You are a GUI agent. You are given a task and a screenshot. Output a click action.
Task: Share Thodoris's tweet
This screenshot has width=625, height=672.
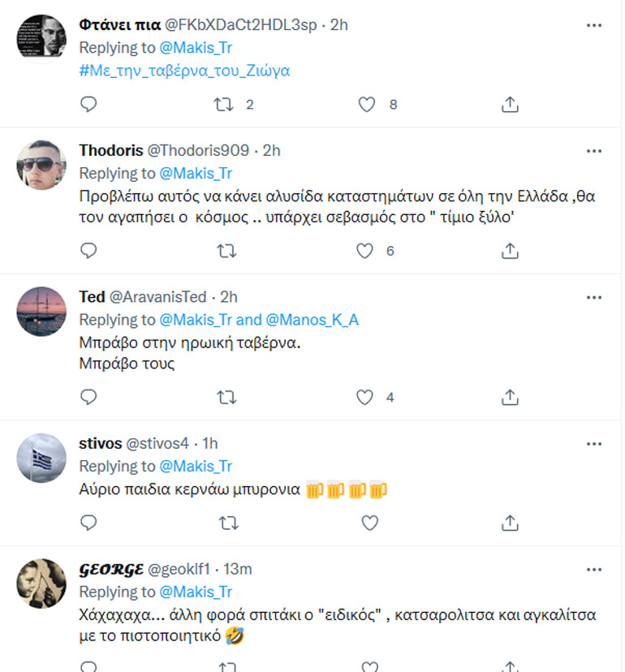click(x=510, y=252)
